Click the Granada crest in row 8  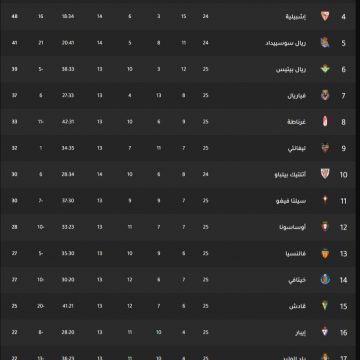coord(325,122)
